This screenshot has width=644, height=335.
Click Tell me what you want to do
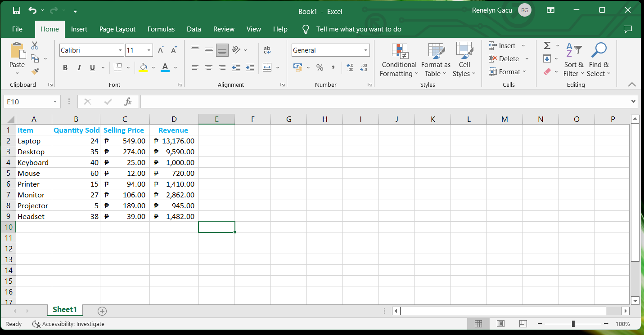point(359,29)
